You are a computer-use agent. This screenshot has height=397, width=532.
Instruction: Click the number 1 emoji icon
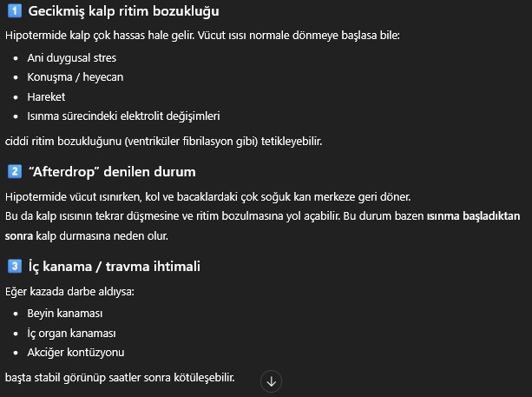[x=13, y=12]
